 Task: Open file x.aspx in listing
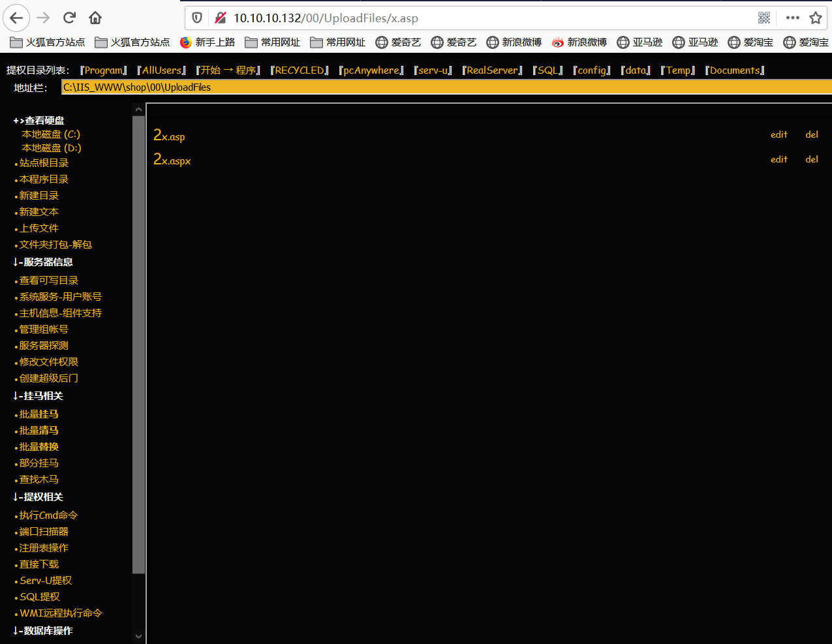click(x=172, y=159)
